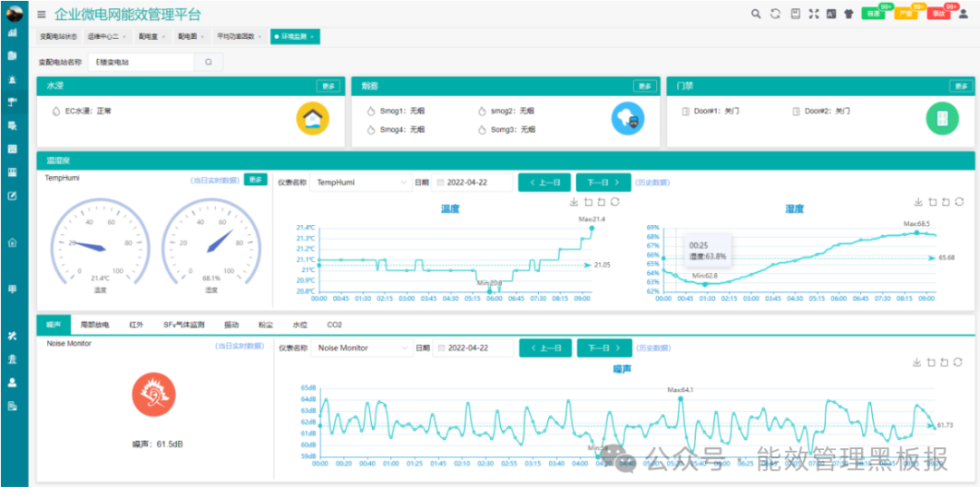Click the 变配电站名称 input field

tap(142, 62)
